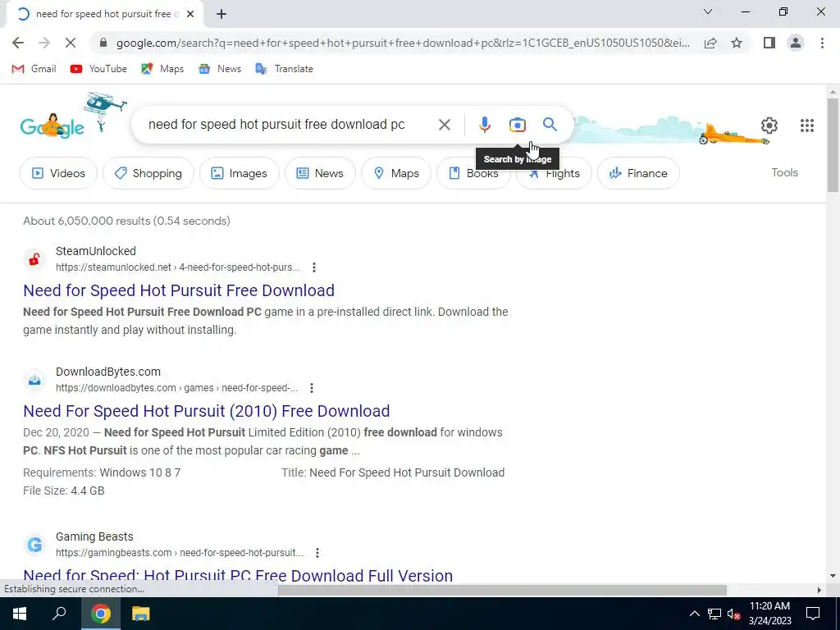Viewport: 840px width, 630px height.
Task: Show hidden system tray icons
Action: pos(694,614)
